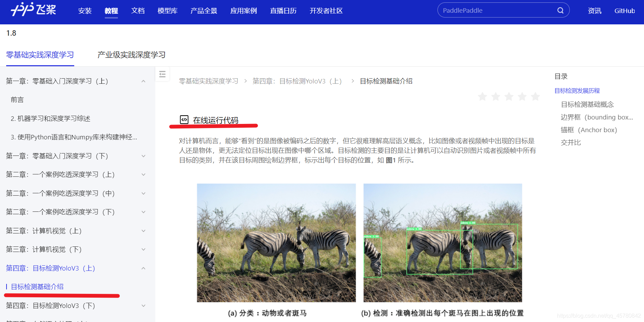Switch to 零基础实践深度学习 tab
This screenshot has height=322, width=644.
(x=40, y=55)
